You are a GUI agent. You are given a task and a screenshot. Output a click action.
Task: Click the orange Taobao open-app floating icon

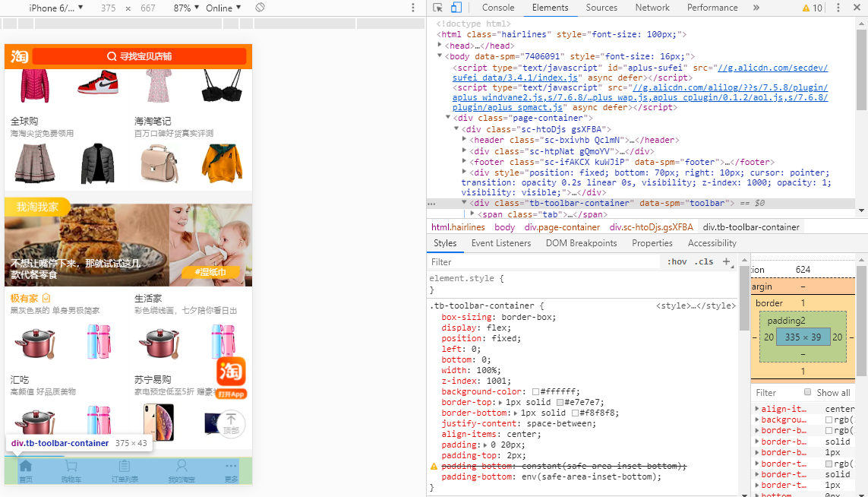point(231,372)
